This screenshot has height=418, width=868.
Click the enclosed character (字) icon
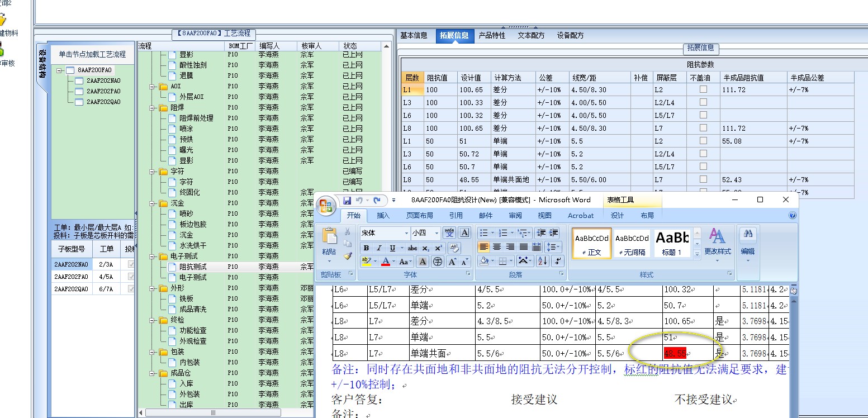point(438,261)
